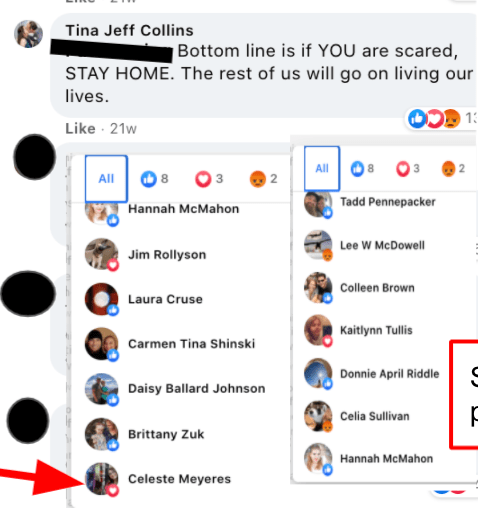Viewport: 478px width, 508px height.
Task: Open Laura Cruse's avatar
Action: 102,299
